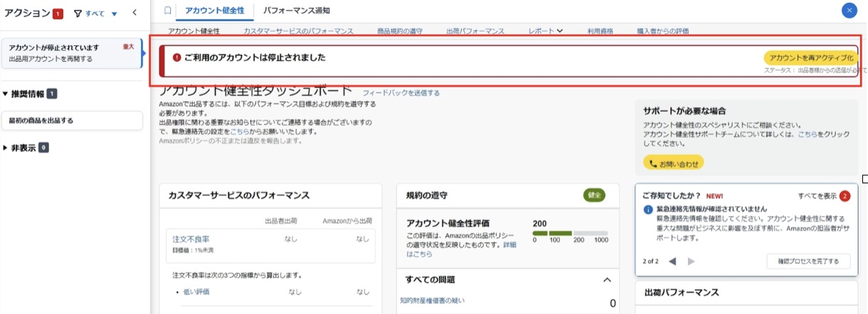Click the 健全 status badge
Image resolution: width=868 pixels, height=314 pixels.
[594, 195]
